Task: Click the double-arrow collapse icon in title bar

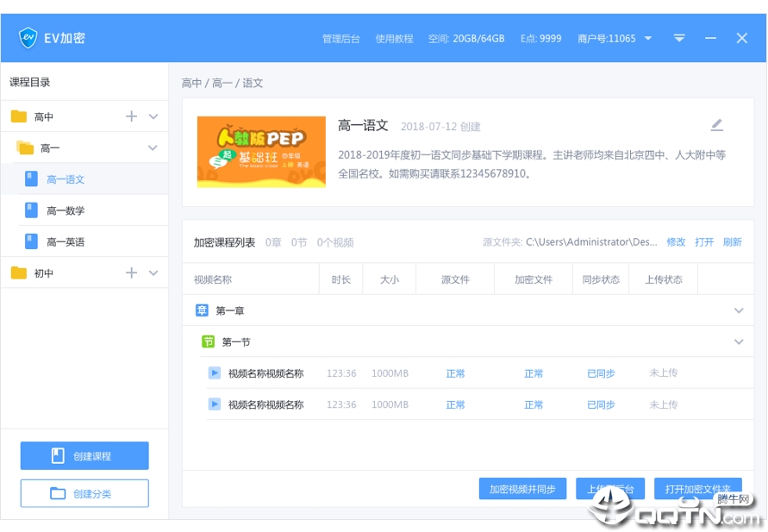Action: point(680,38)
